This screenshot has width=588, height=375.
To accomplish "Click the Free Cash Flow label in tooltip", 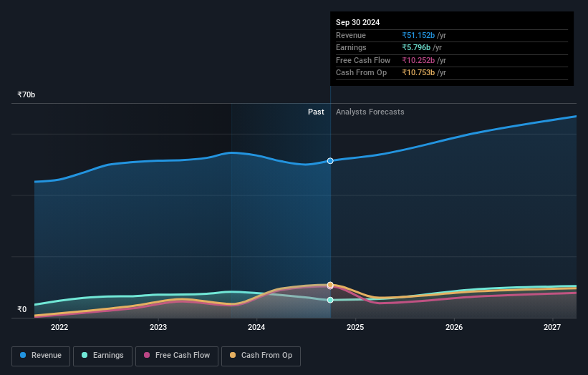I will [x=363, y=60].
